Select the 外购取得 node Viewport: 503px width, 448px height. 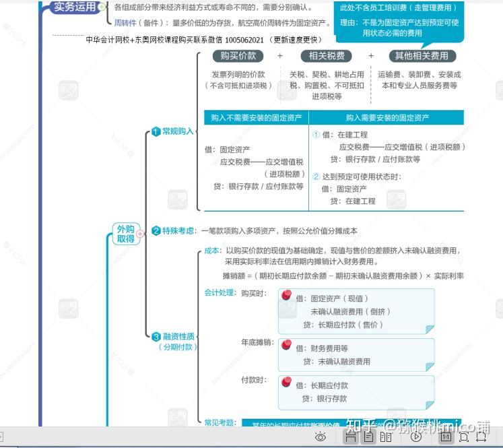126,234
